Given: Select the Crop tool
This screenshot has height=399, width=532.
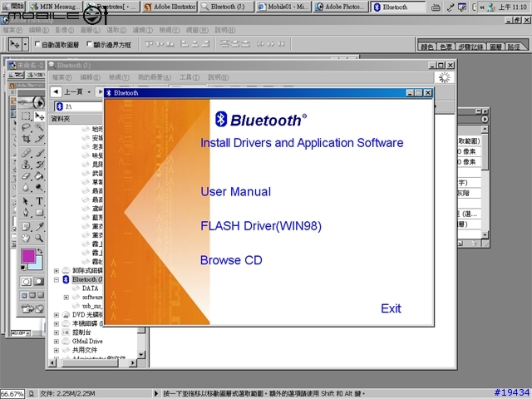Looking at the screenshot, I should click(26, 139).
